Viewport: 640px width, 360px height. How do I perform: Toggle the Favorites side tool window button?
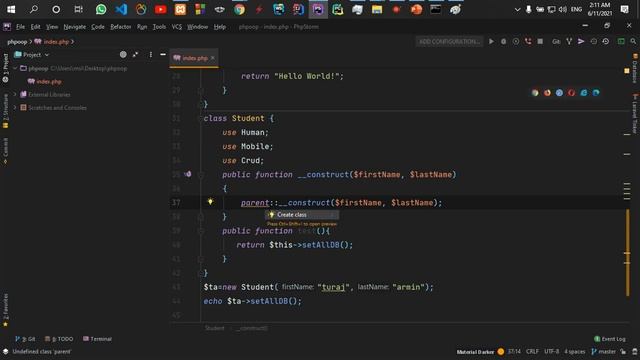point(5,310)
